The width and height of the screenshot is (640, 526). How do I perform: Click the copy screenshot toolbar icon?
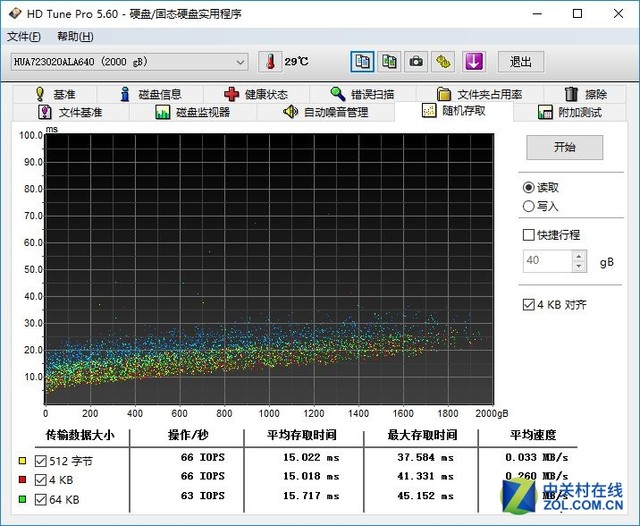(x=389, y=62)
